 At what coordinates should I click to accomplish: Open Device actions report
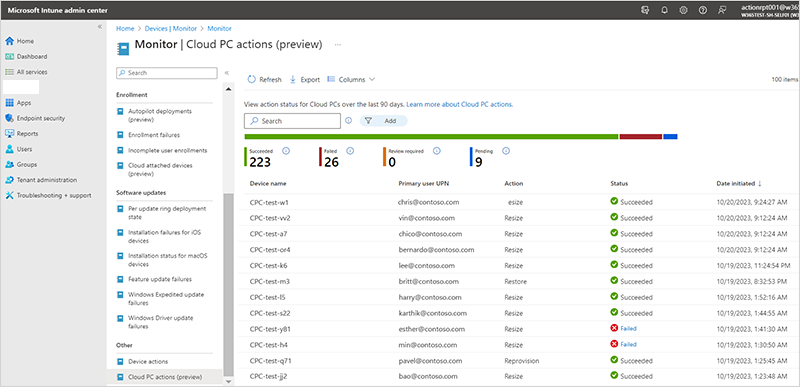point(148,362)
